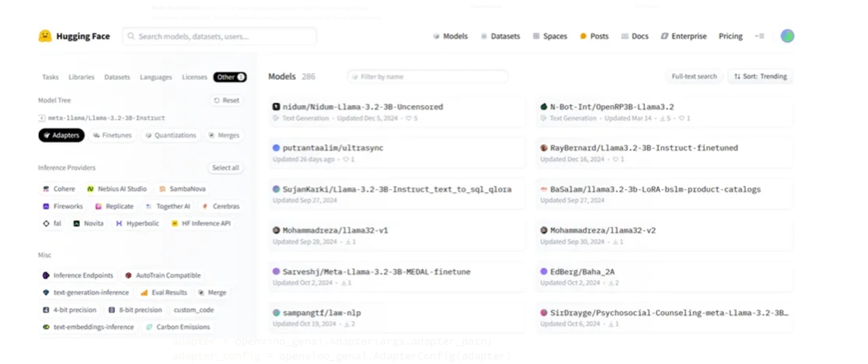Open nidum/Nidum-Llama-3.2-3B-Uncensored model
The height and width of the screenshot is (364, 868).
[397, 112]
